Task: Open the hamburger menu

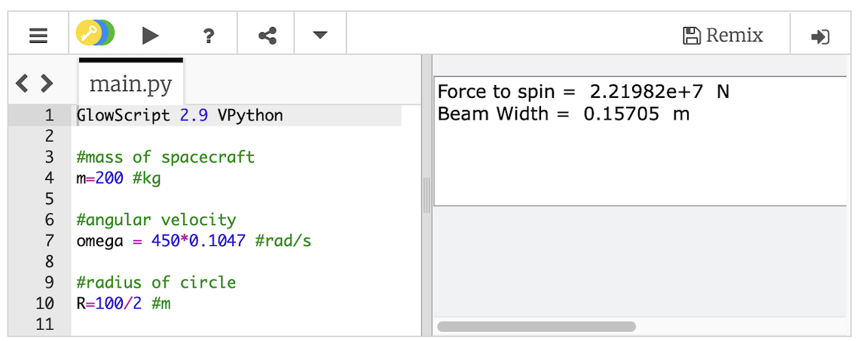Action: (38, 36)
